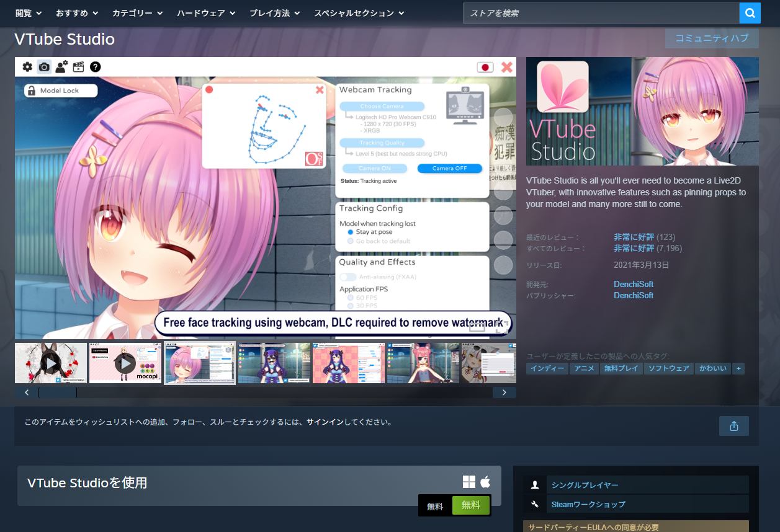Click the ソフトウェア tag
This screenshot has width=780, height=532.
668,368
